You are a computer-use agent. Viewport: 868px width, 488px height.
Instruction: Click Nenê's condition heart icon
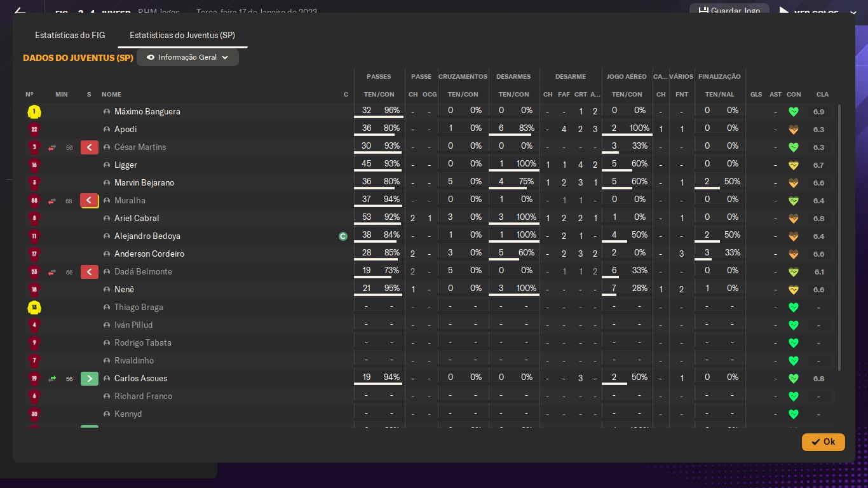[x=793, y=290]
